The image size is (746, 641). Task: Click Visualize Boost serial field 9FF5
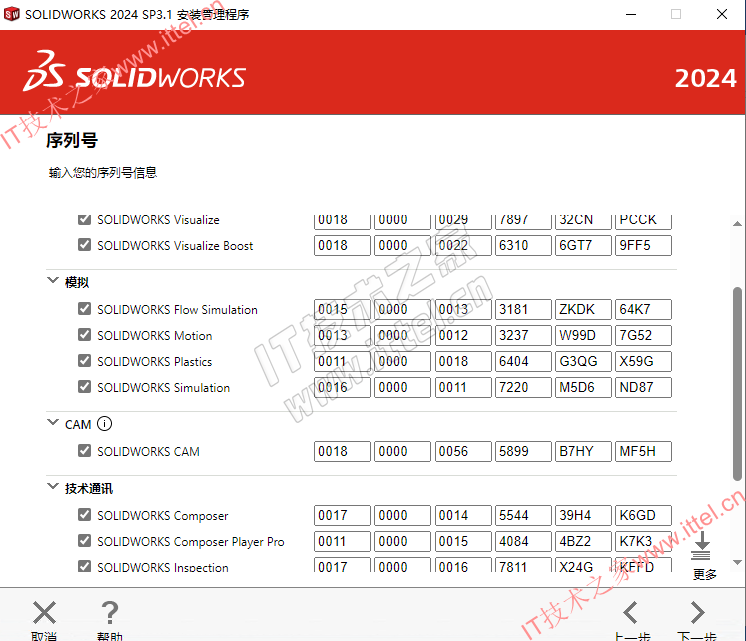click(x=643, y=246)
